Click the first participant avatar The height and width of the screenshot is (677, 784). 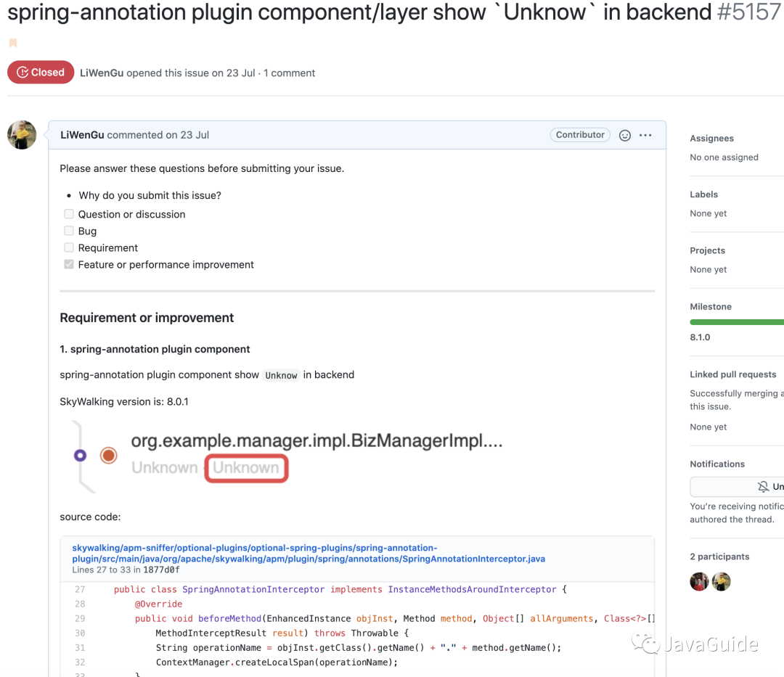tap(699, 581)
